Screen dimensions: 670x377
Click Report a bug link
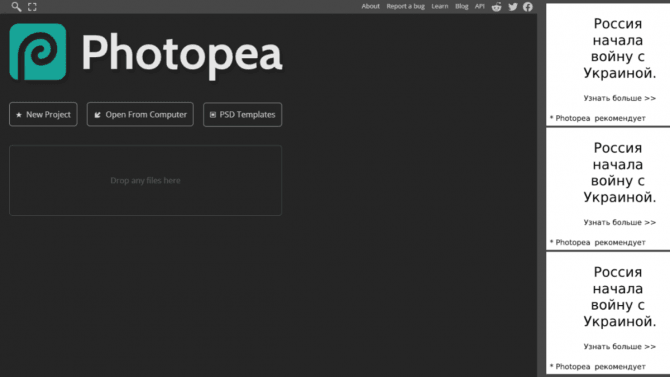[x=406, y=6]
